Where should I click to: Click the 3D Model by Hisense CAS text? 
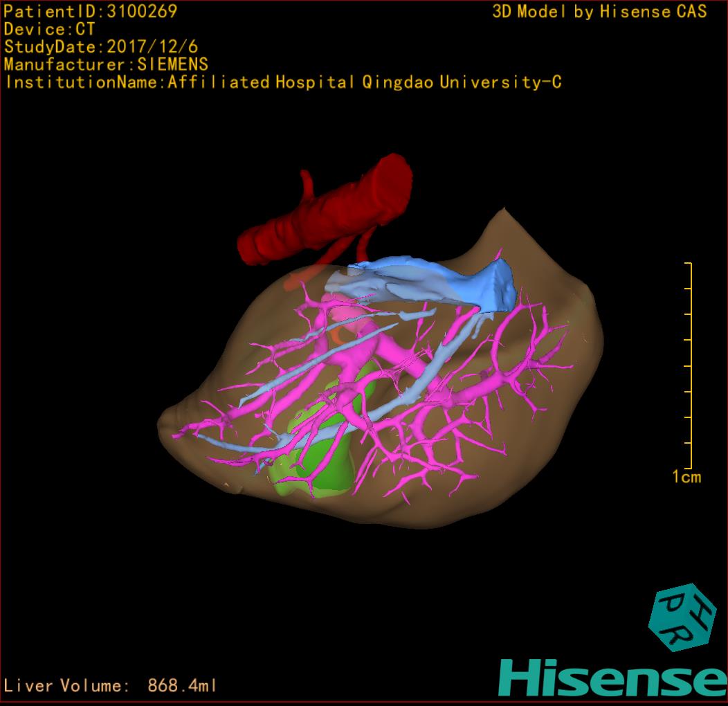pos(599,11)
